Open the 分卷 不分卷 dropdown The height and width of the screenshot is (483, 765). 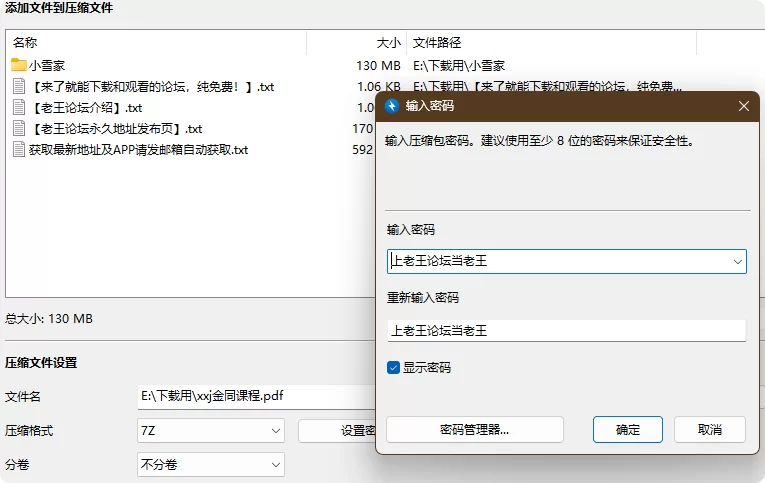tap(211, 464)
